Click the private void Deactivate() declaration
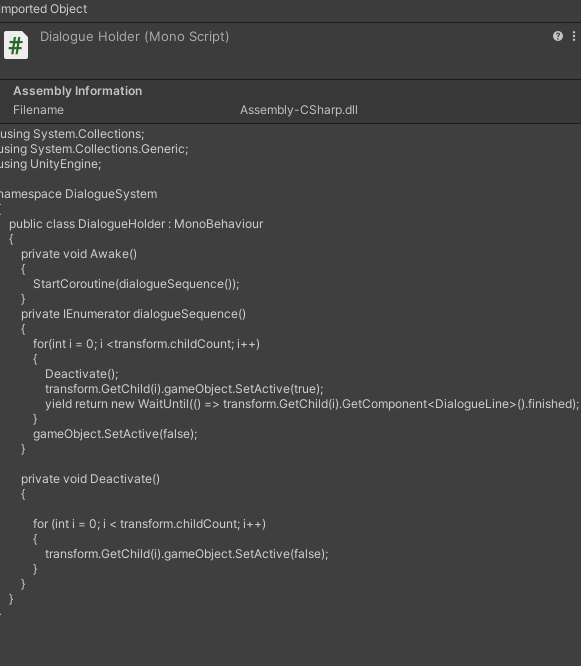The width and height of the screenshot is (581, 666). coord(90,479)
